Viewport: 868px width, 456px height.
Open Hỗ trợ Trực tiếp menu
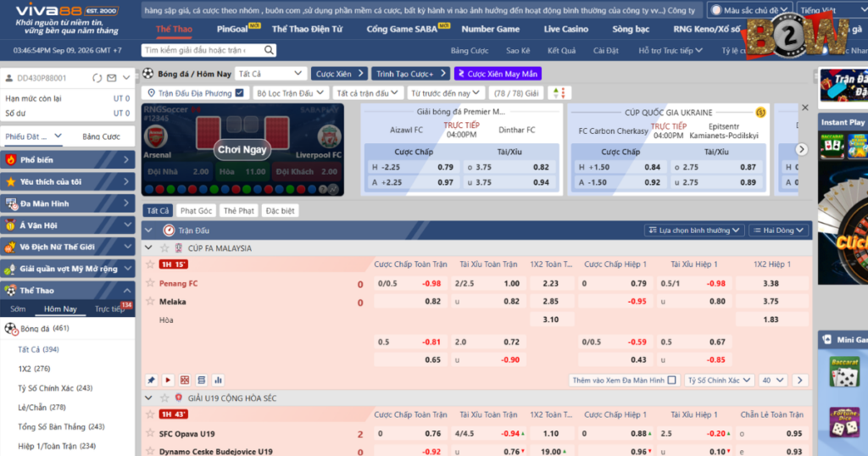click(670, 50)
